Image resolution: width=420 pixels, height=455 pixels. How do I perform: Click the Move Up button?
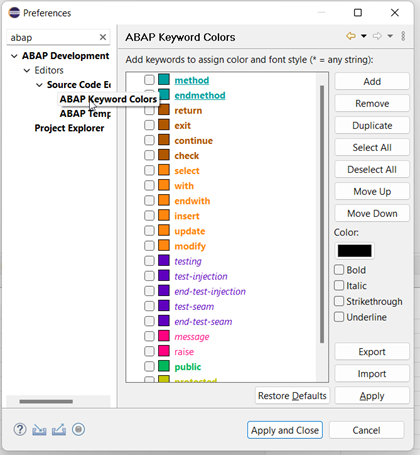[x=372, y=191]
